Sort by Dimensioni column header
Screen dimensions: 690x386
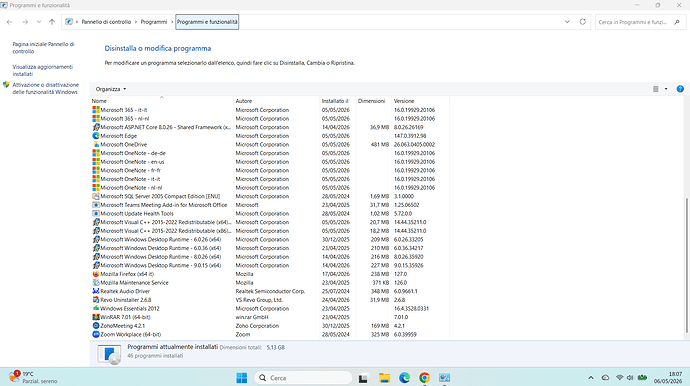pyautogui.click(x=374, y=101)
